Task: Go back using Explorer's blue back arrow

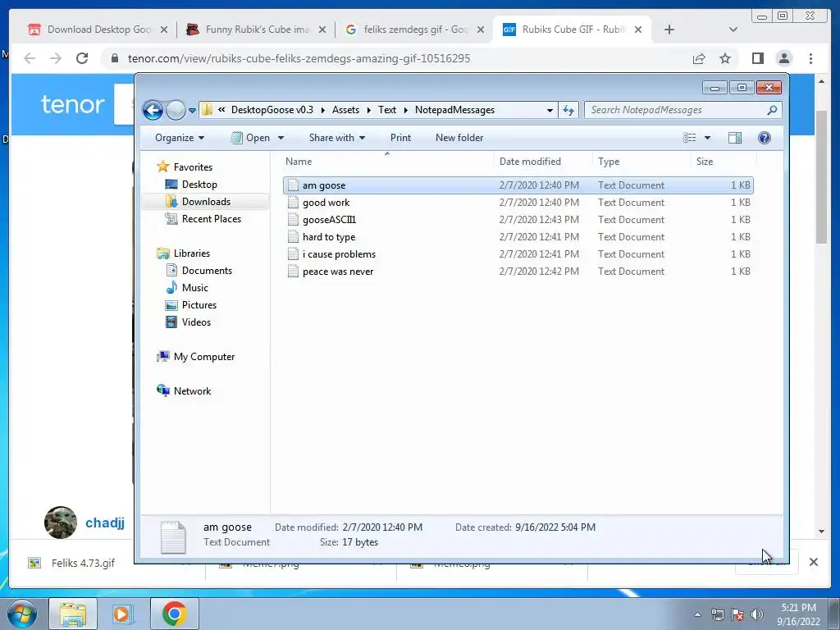Action: click(x=153, y=111)
